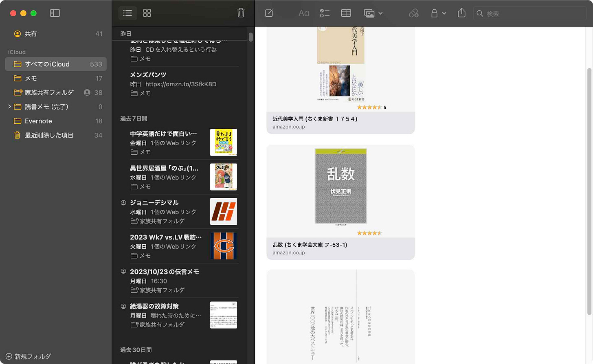Viewport: 593px width, 364px height.
Task: Delete the selected note with the trash icon
Action: (241, 13)
